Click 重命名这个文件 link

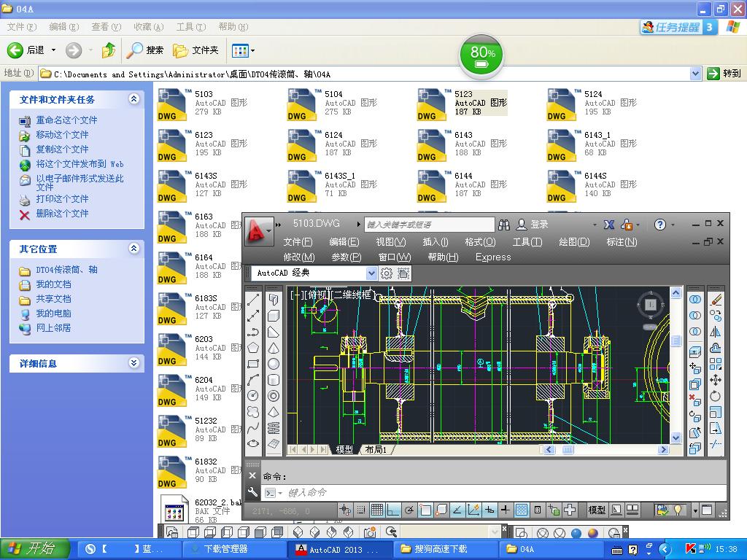coord(66,120)
